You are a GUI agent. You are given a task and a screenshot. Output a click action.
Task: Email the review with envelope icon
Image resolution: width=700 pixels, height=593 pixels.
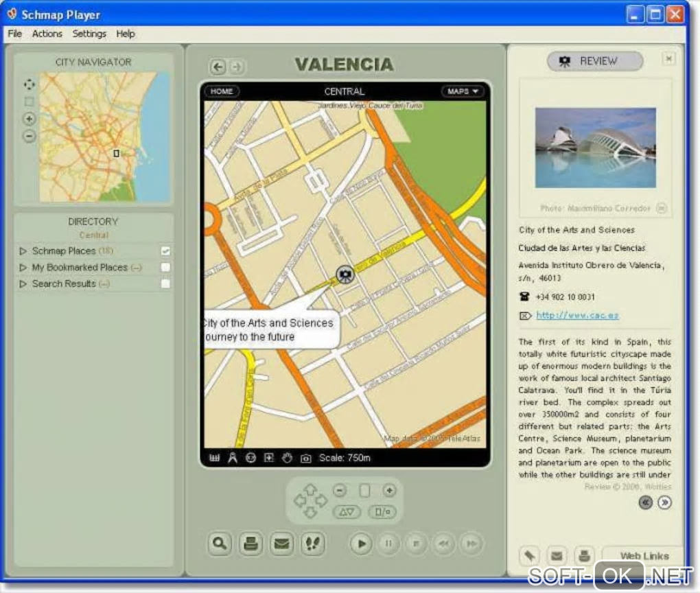coord(557,556)
